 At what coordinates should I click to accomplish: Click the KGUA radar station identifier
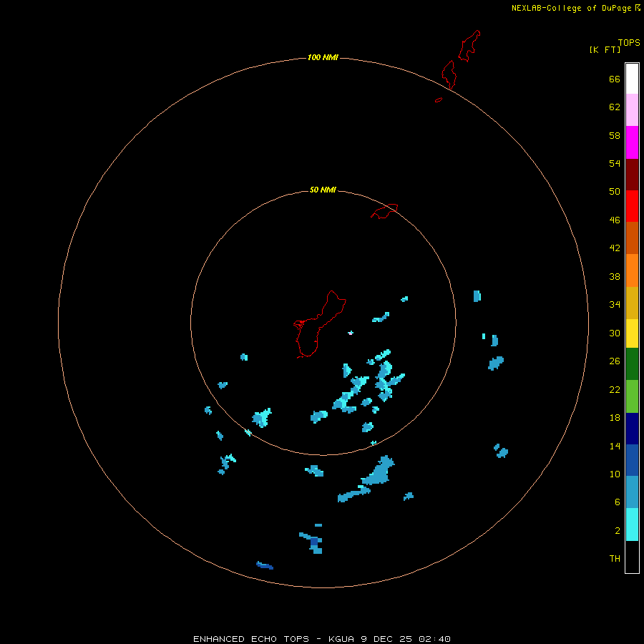click(x=341, y=639)
